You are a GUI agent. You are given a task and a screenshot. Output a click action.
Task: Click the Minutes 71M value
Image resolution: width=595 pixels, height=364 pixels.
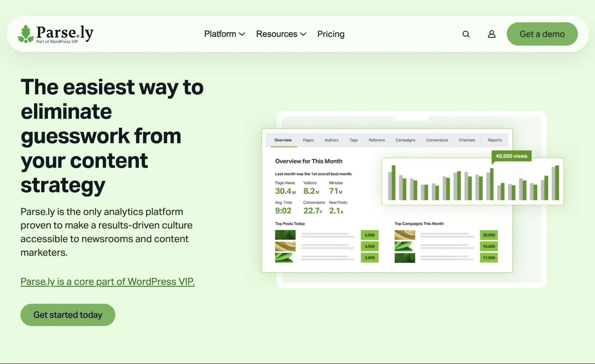pos(335,191)
